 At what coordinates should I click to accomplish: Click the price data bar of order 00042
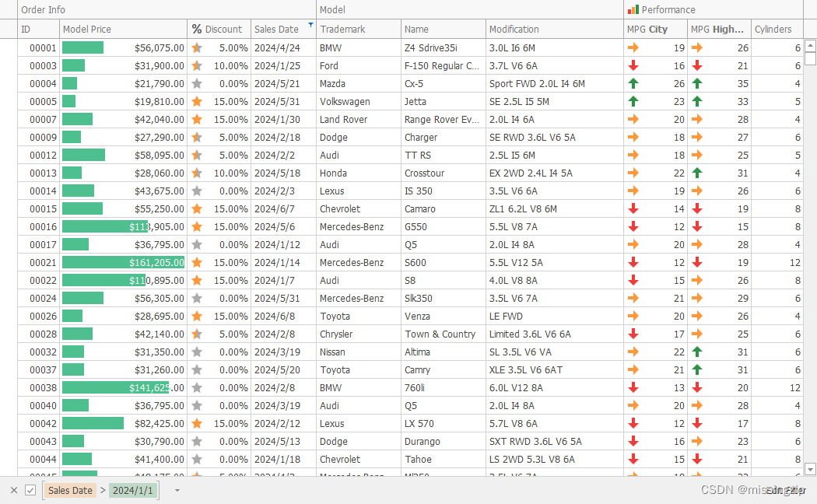(93, 423)
